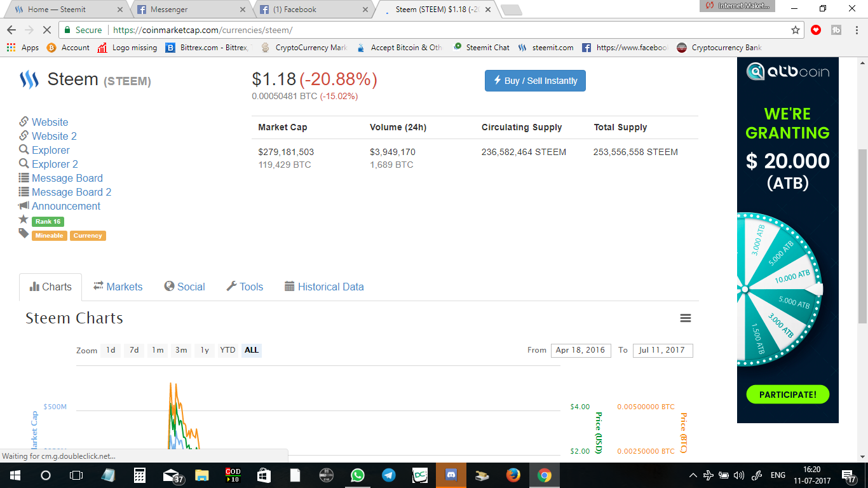Switch to the (1) Facebook tab
The height and width of the screenshot is (488, 868).
coord(311,10)
